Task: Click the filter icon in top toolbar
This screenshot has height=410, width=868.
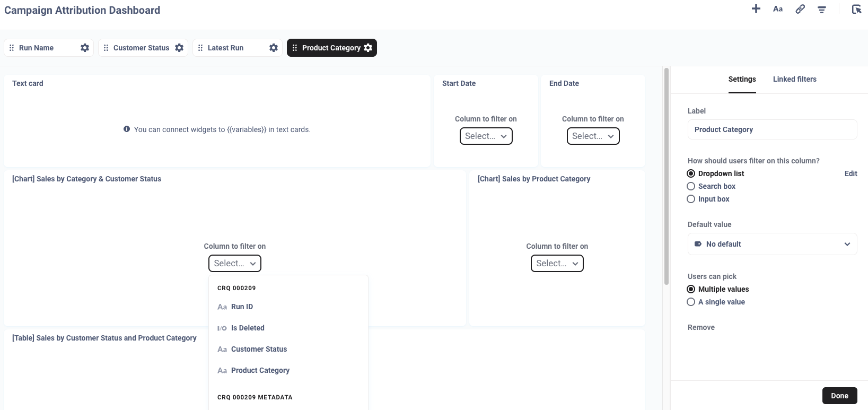Action: pos(821,10)
